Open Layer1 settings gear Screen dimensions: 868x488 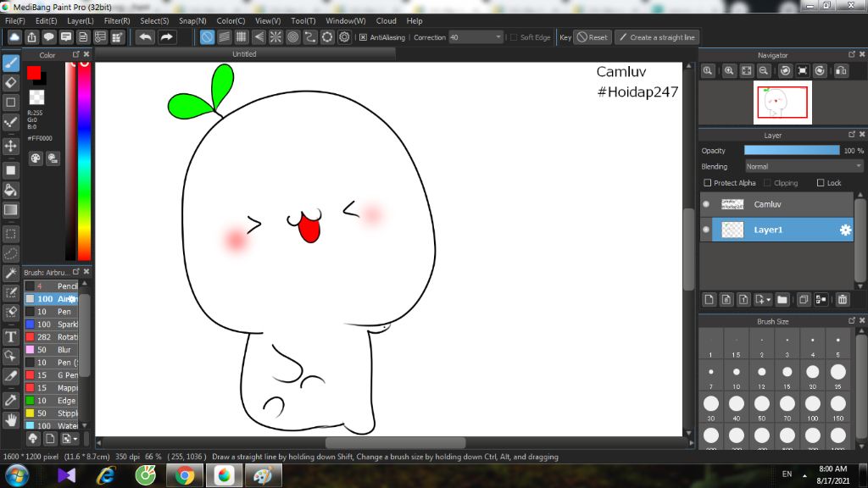(845, 230)
